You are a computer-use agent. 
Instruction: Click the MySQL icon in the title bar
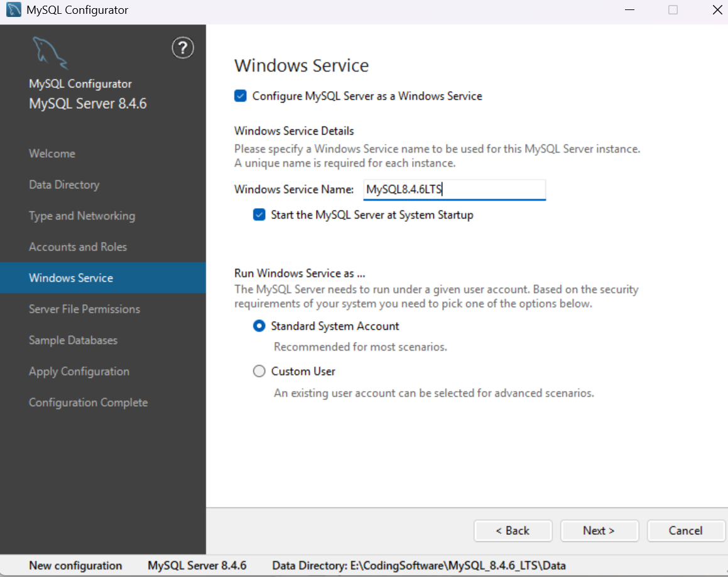tap(13, 9)
